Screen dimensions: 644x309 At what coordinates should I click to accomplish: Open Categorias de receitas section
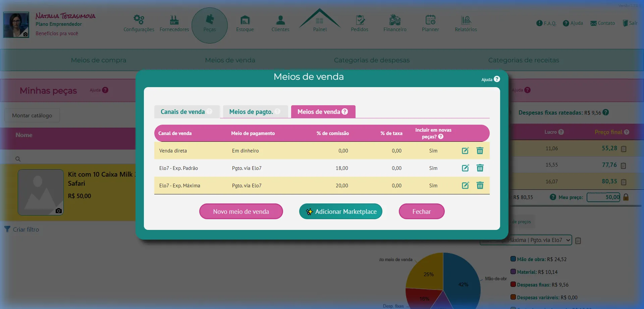click(x=524, y=60)
